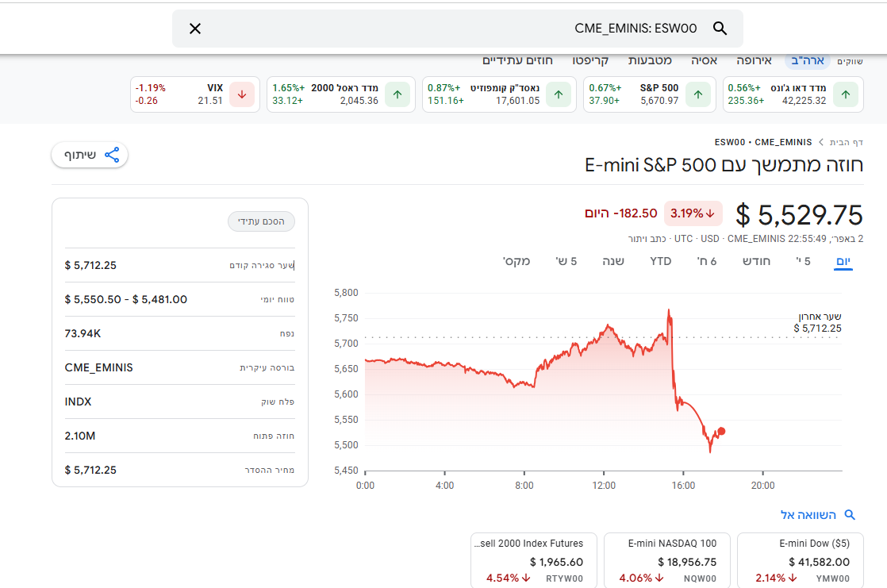Click the VIX red down-arrow icon

(x=242, y=94)
